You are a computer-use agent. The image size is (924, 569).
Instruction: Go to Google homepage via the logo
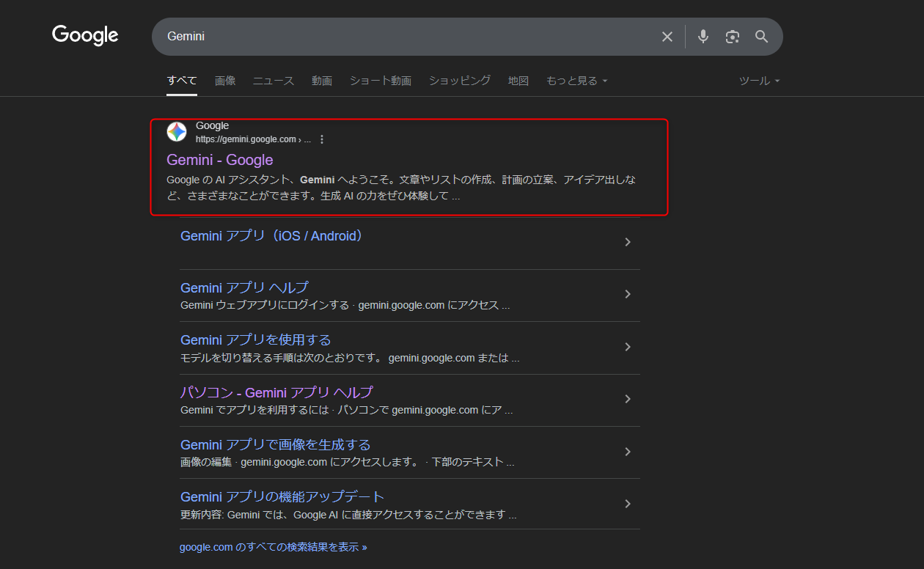tap(84, 34)
